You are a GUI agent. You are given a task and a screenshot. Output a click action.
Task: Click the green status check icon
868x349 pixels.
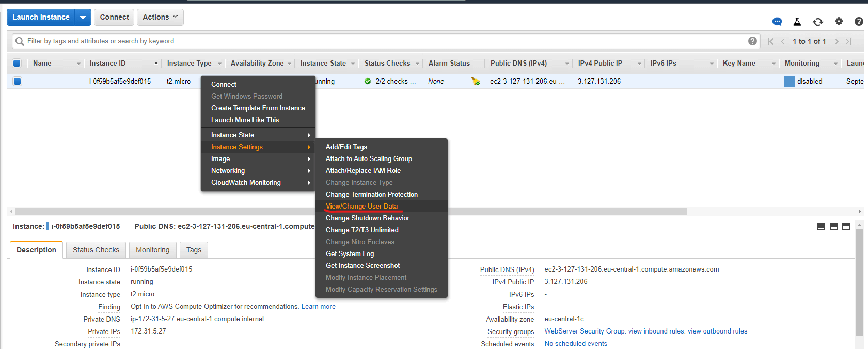tap(368, 81)
